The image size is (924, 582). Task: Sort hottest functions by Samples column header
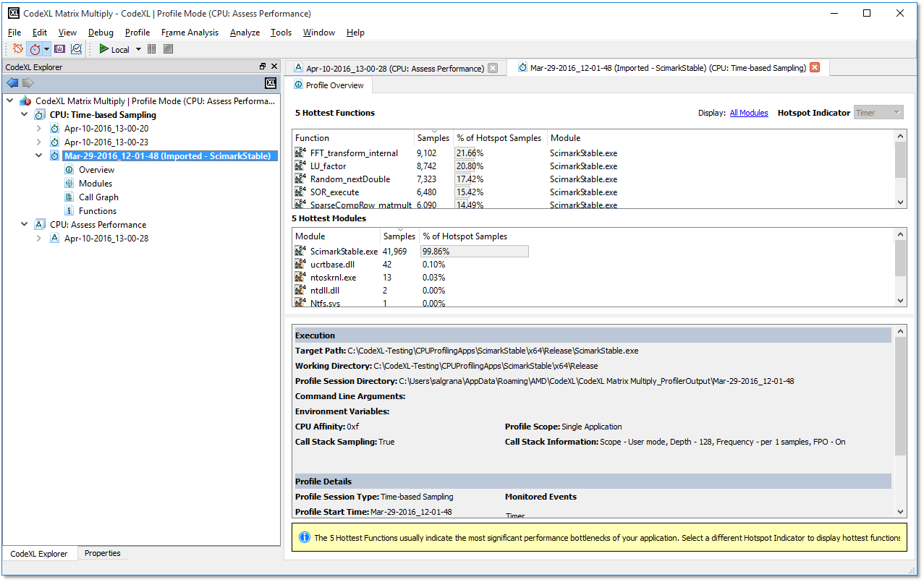(433, 138)
